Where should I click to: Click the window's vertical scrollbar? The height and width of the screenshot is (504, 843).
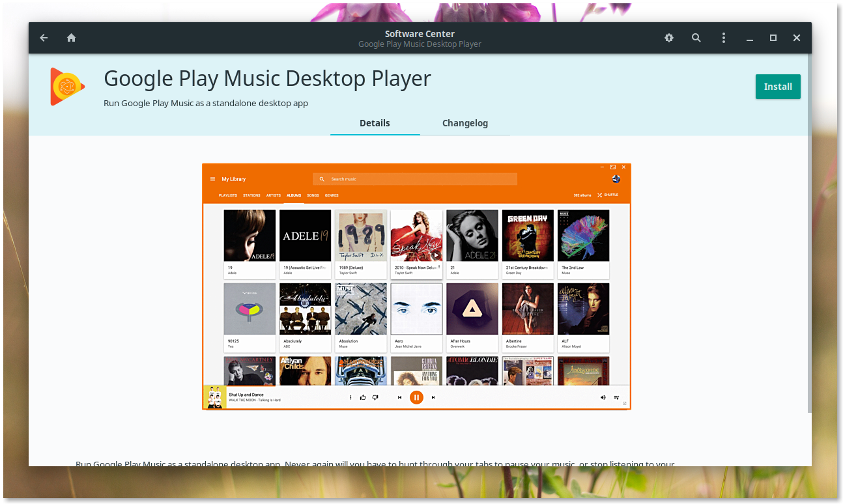pos(810,233)
